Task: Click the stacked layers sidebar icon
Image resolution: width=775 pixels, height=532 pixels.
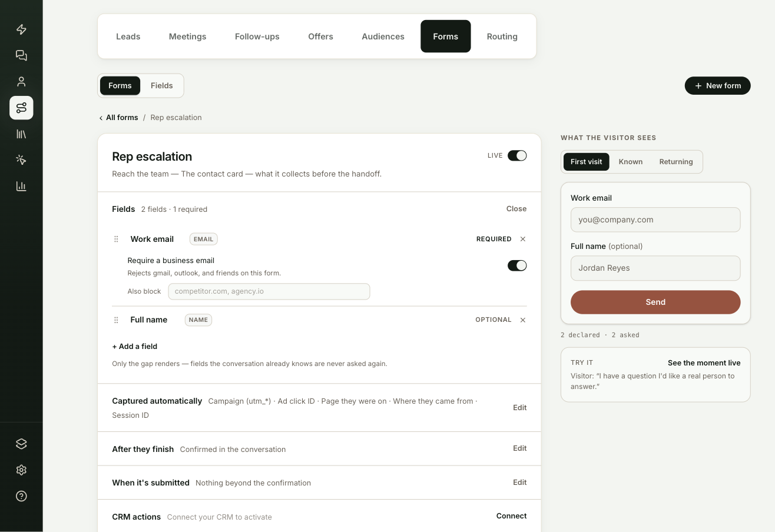Action: pos(21,444)
